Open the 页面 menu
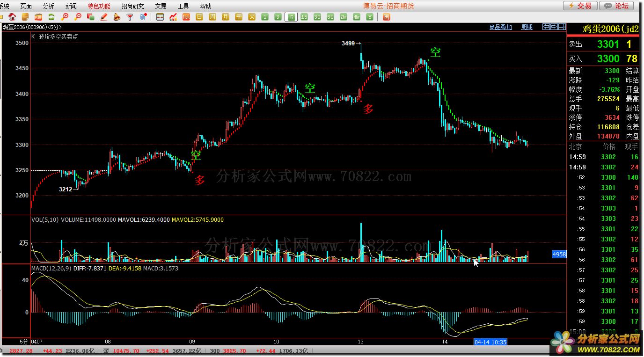The image size is (644, 357). click(x=26, y=6)
